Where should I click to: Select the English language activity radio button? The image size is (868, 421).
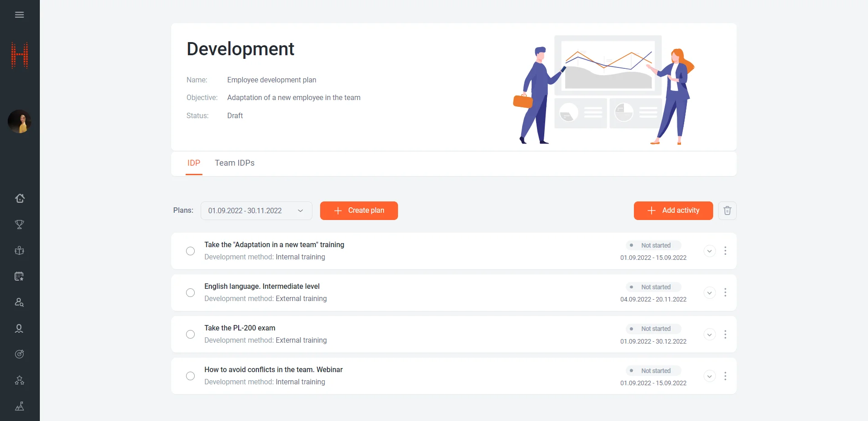[x=191, y=292]
